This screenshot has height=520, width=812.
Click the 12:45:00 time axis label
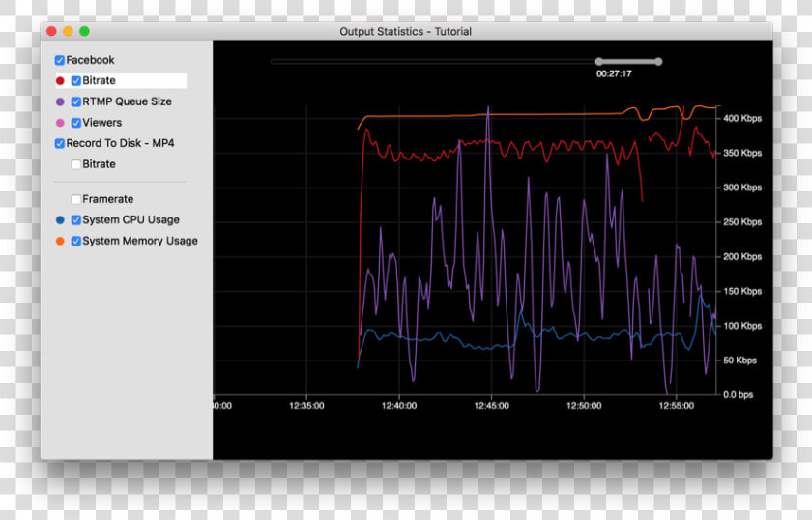click(x=491, y=406)
